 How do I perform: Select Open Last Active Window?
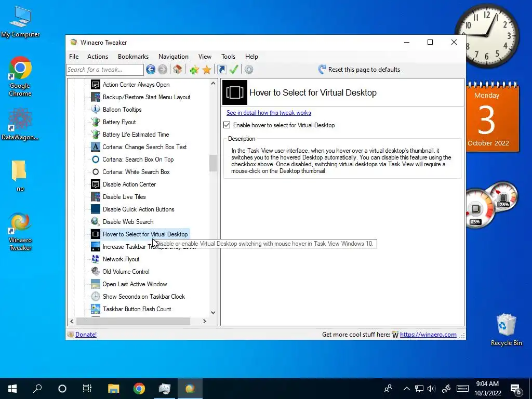135,284
